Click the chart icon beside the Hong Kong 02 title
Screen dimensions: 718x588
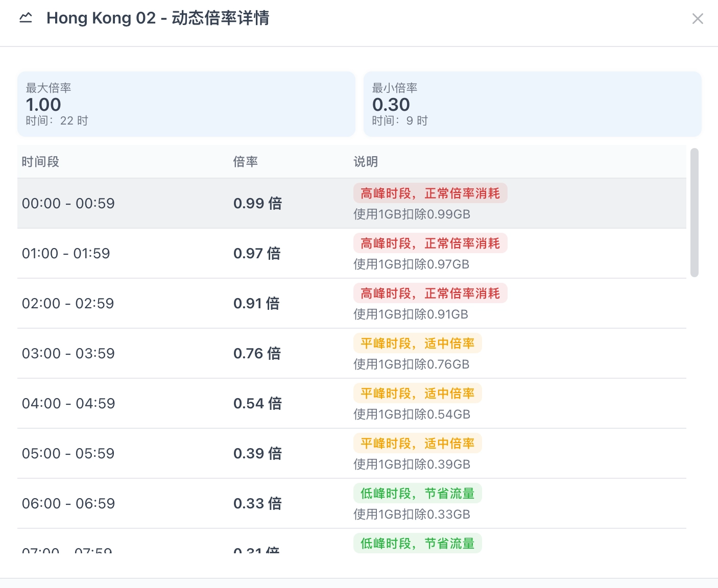[x=26, y=18]
